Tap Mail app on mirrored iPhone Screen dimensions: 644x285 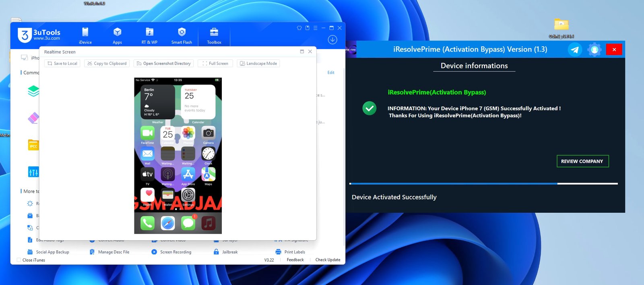coord(147,154)
